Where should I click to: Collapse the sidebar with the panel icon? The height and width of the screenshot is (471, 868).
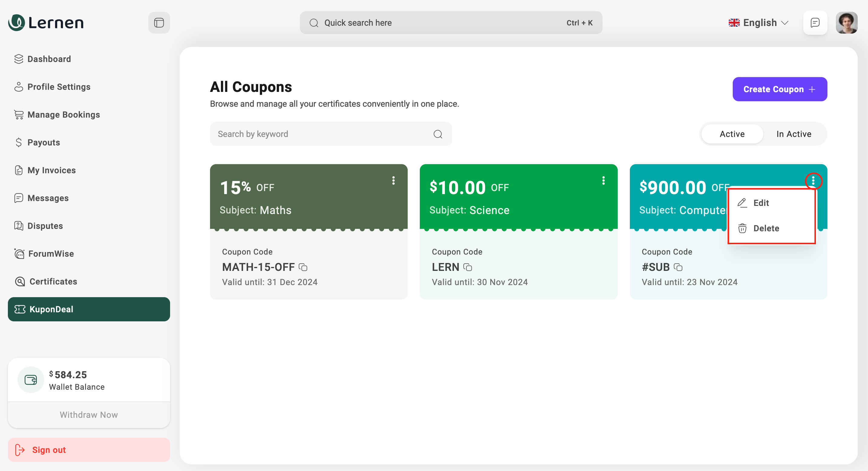click(159, 23)
